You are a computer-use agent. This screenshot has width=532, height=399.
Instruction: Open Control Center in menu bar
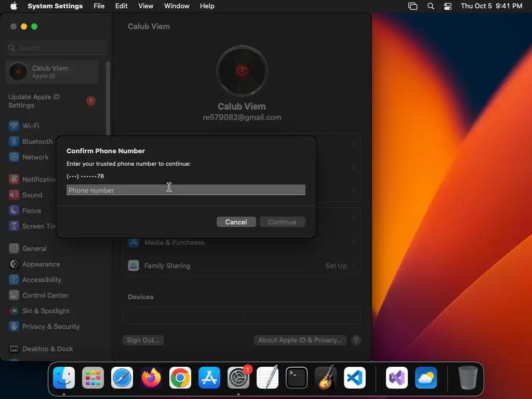448,6
